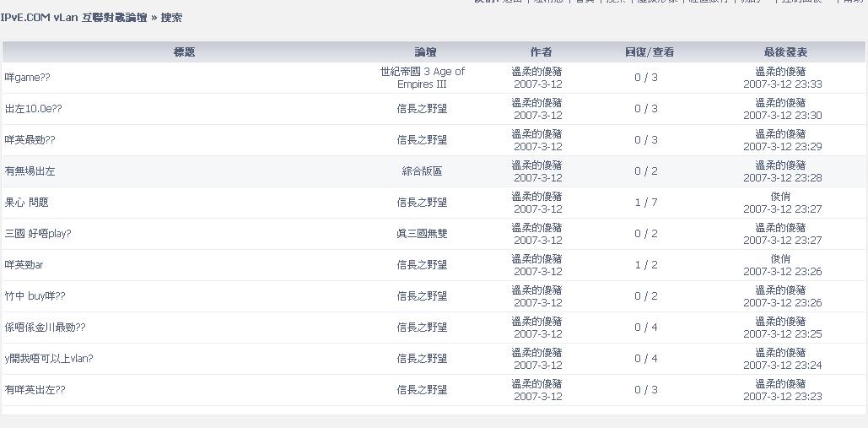Open the thread "有無場出左"

click(x=30, y=171)
